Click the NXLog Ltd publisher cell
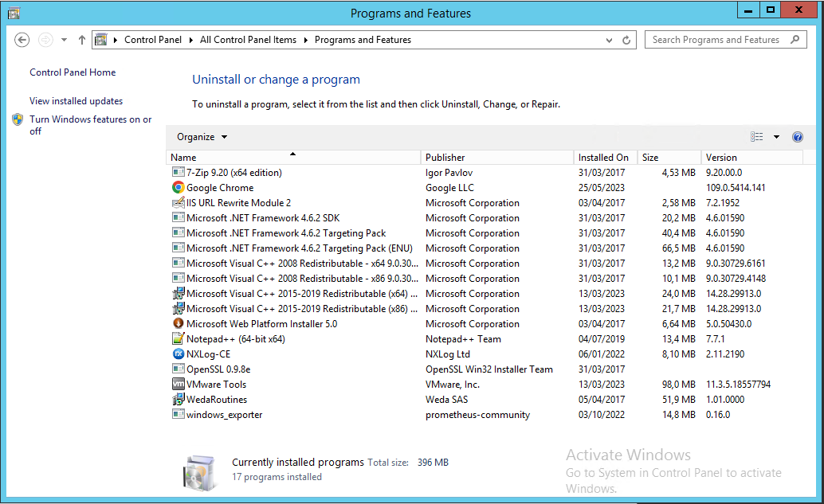This screenshot has height=504, width=824. pyautogui.click(x=448, y=354)
